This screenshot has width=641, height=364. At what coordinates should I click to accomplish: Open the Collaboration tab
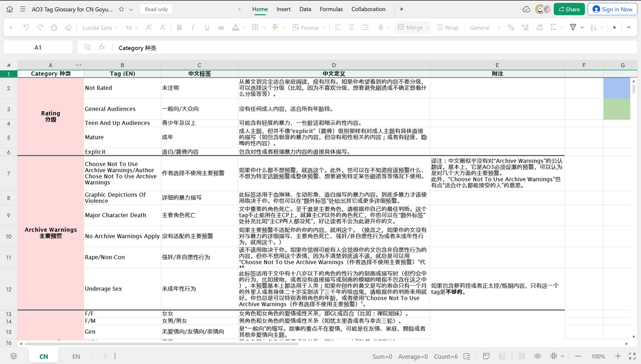coord(368,9)
